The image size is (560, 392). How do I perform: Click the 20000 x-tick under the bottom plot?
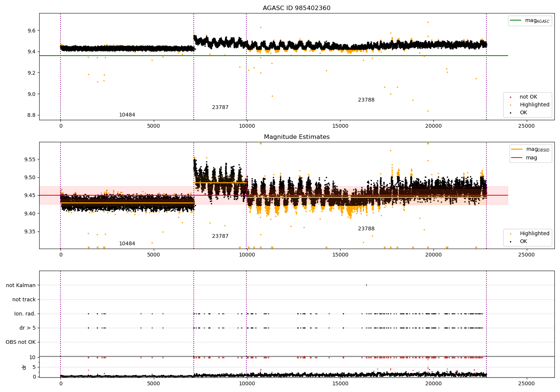click(x=433, y=383)
